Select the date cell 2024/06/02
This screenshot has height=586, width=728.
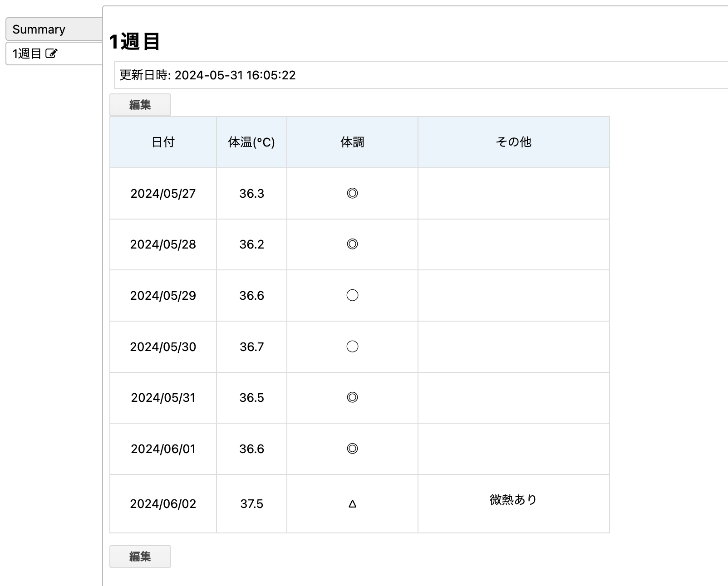(163, 504)
